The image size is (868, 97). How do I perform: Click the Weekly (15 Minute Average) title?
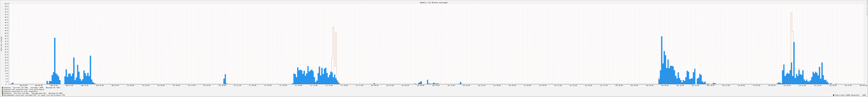[x=434, y=3]
